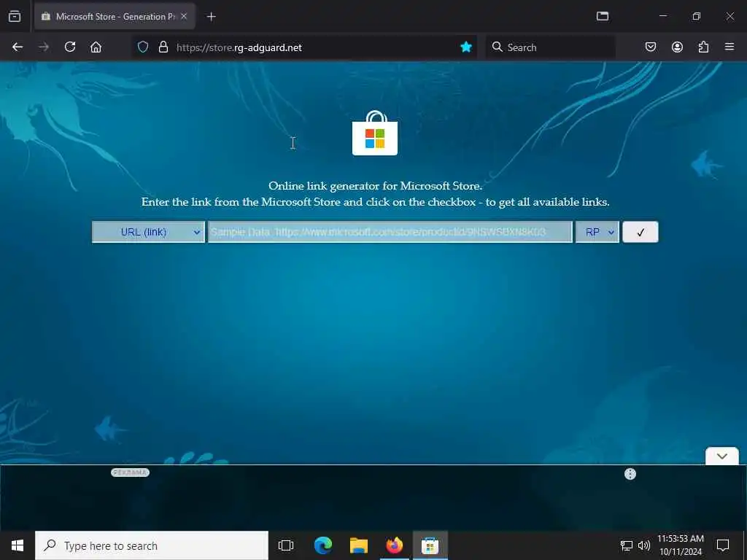
Task: Click the Sample Data URL input field
Action: 390,232
